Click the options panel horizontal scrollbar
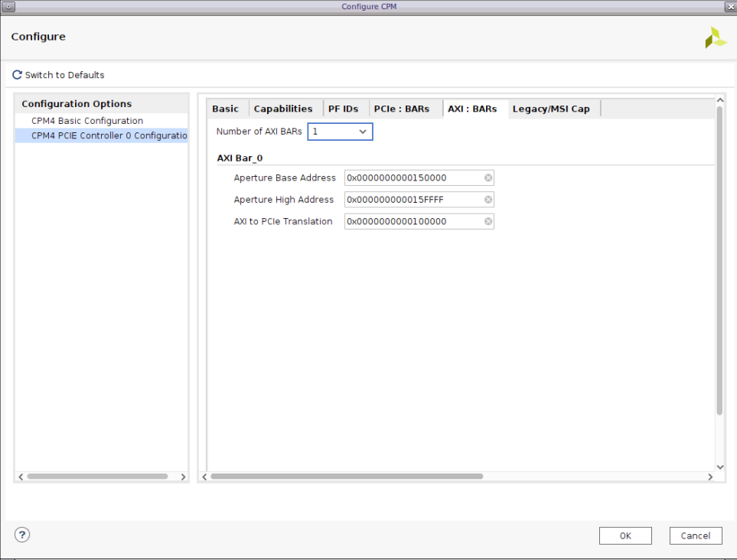 click(x=347, y=477)
